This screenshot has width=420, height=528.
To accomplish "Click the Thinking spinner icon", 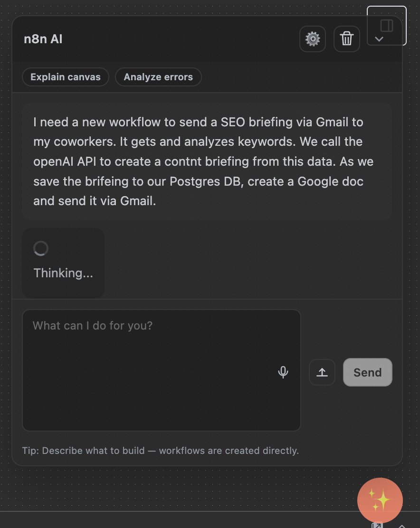I will (40, 248).
